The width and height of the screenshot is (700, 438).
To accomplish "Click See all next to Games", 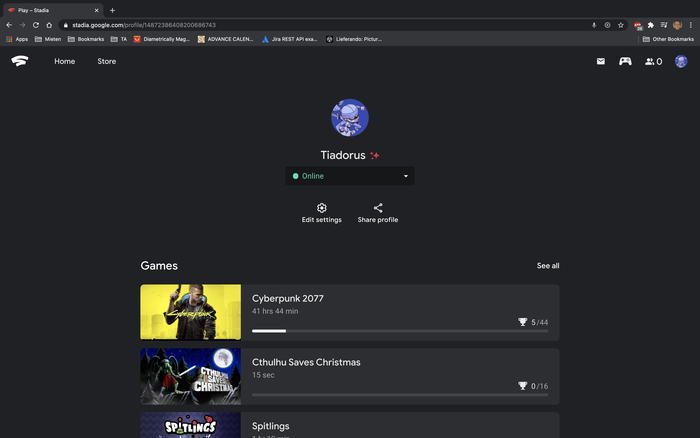I will 548,266.
